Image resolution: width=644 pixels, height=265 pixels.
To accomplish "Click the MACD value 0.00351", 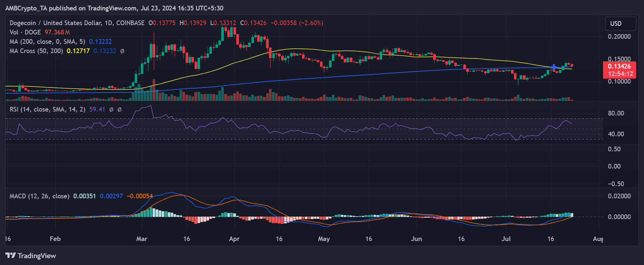I will pyautogui.click(x=84, y=196).
